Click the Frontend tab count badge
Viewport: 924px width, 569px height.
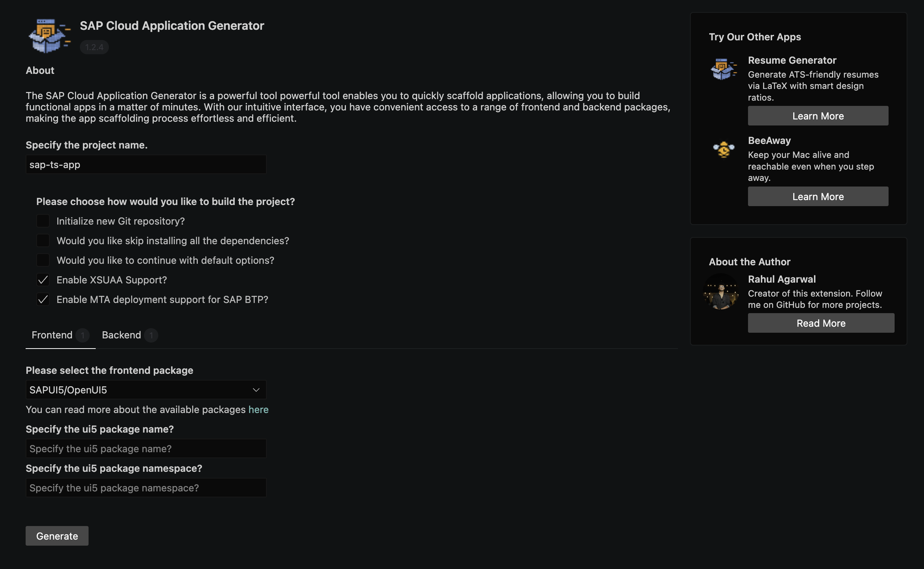tap(83, 335)
